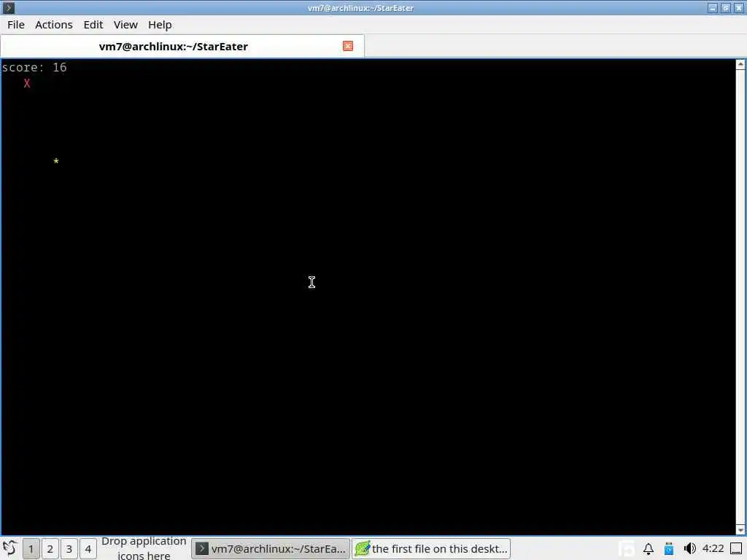747x560 pixels.
Task: Click the terminal icon in title bar
Action: pyautogui.click(x=9, y=7)
